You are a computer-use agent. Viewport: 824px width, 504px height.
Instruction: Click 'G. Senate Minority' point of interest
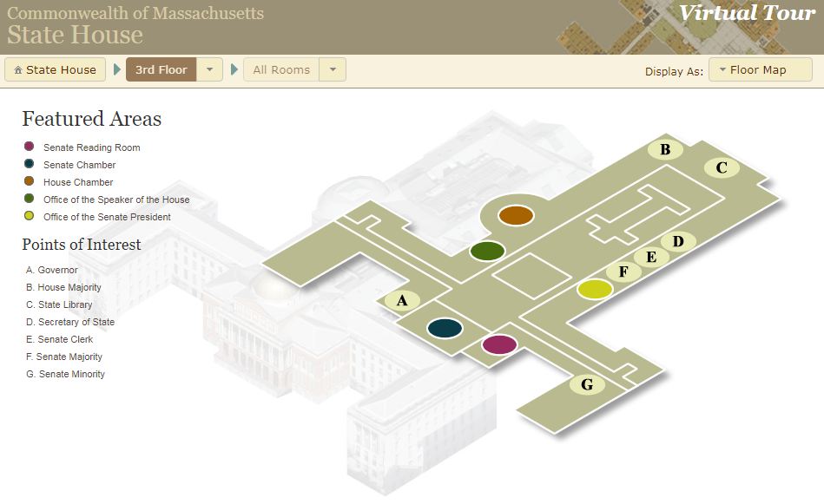tap(66, 374)
